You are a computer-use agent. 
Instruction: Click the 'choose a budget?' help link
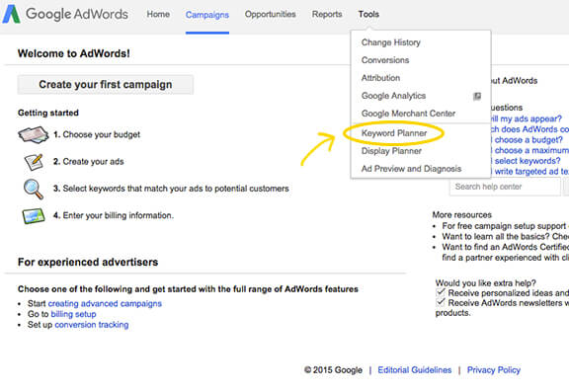point(528,140)
